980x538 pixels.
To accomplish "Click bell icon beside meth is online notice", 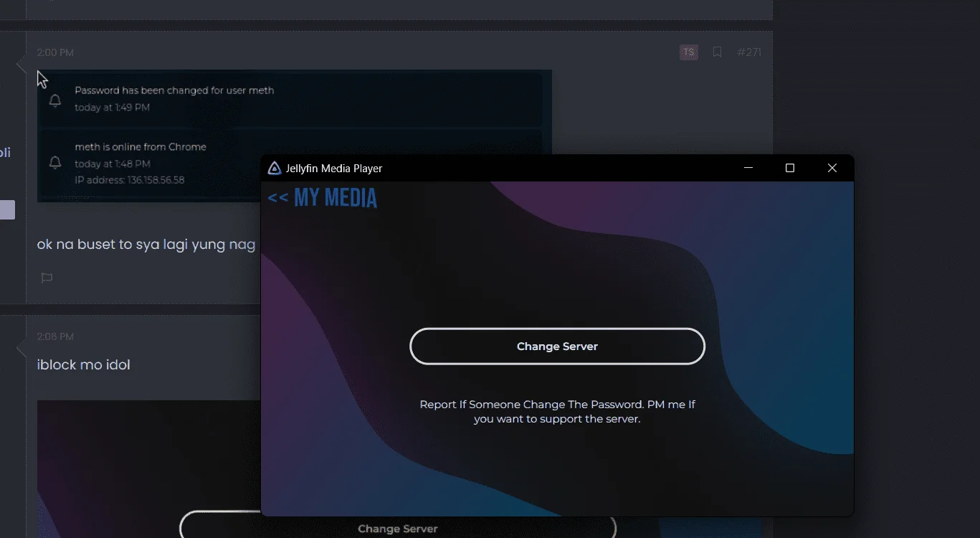I will point(54,163).
